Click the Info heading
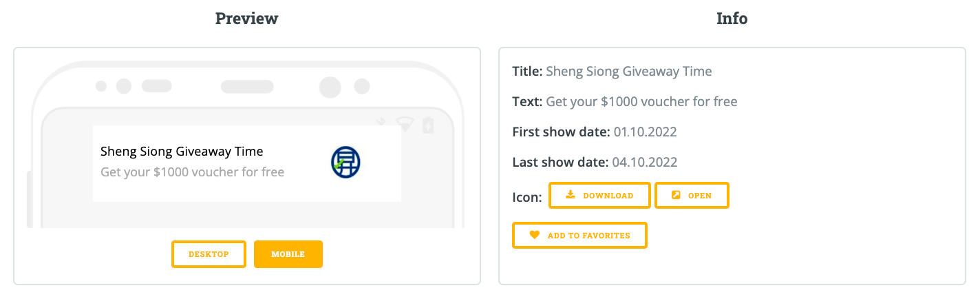 coord(732,19)
